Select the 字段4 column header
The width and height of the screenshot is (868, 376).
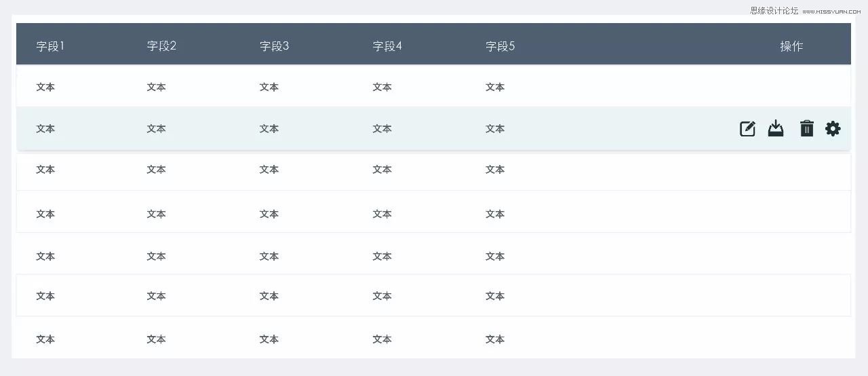point(387,46)
